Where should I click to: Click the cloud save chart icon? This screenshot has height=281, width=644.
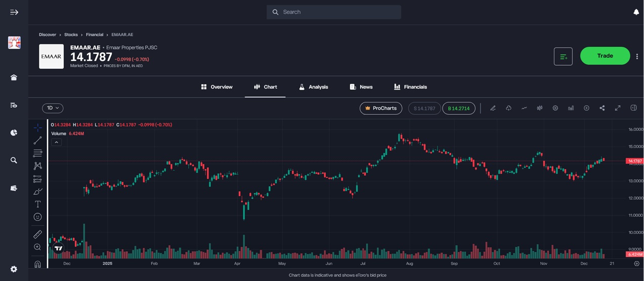click(508, 108)
